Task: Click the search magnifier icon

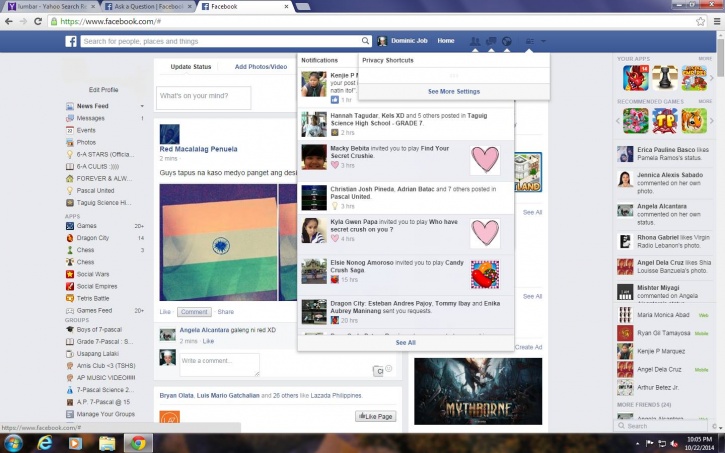Action: pyautogui.click(x=365, y=41)
